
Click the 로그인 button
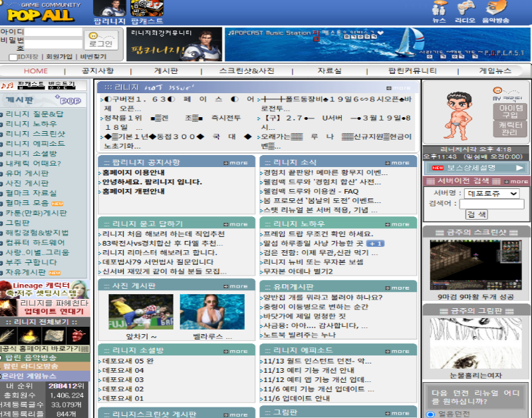click(101, 40)
